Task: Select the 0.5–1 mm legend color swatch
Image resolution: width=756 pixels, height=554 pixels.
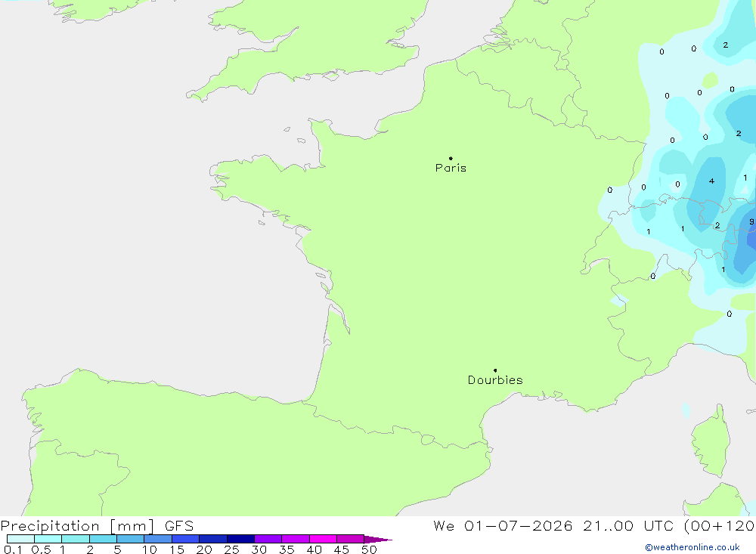Action: click(48, 539)
